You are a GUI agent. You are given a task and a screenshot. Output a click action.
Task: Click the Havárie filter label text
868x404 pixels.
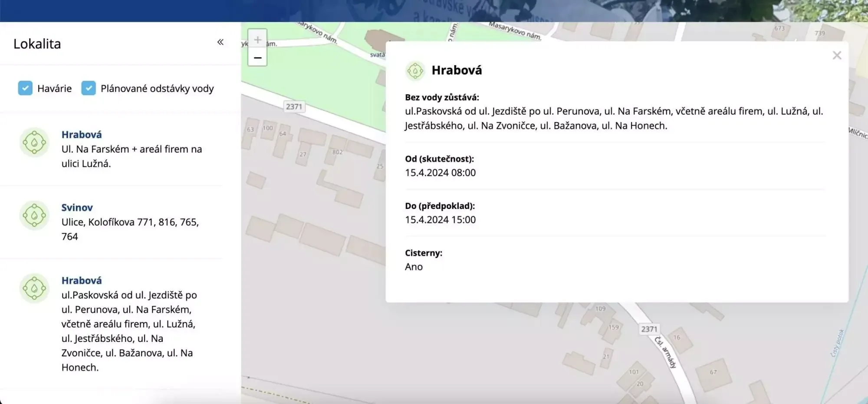[54, 89]
